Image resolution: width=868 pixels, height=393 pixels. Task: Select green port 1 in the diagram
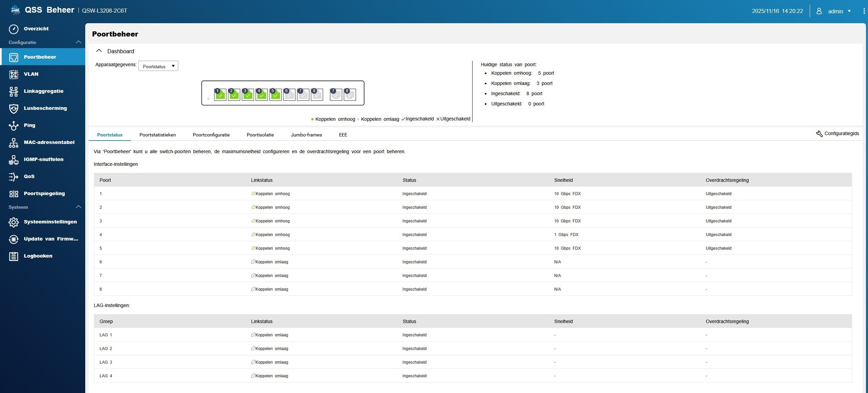pos(220,95)
